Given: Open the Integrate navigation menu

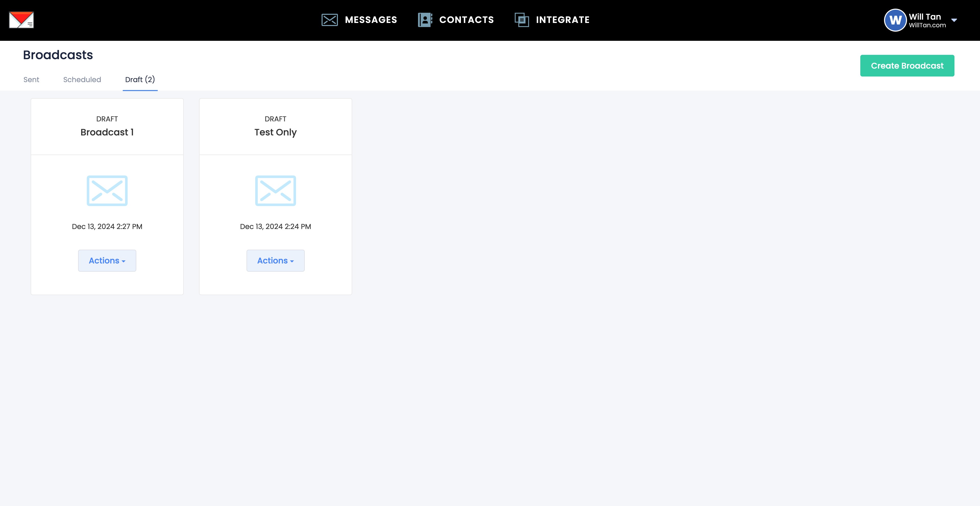Looking at the screenshot, I should pos(562,20).
